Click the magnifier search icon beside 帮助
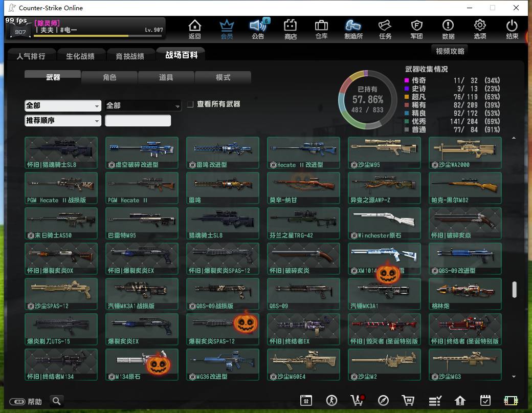The image size is (532, 413). tap(57, 401)
